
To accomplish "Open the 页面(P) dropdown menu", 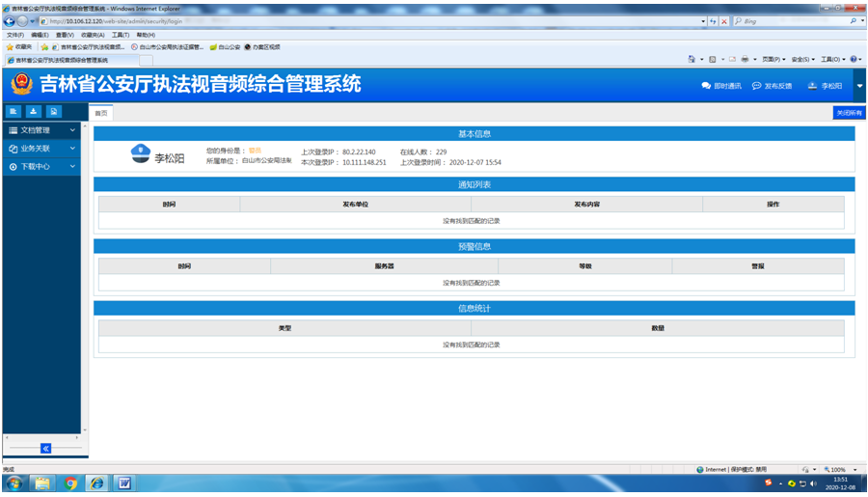I will (x=773, y=59).
